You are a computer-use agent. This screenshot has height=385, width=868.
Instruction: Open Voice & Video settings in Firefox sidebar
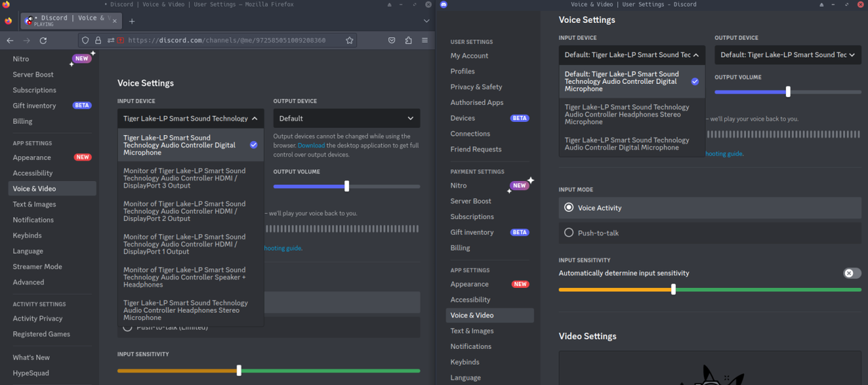click(x=52, y=188)
